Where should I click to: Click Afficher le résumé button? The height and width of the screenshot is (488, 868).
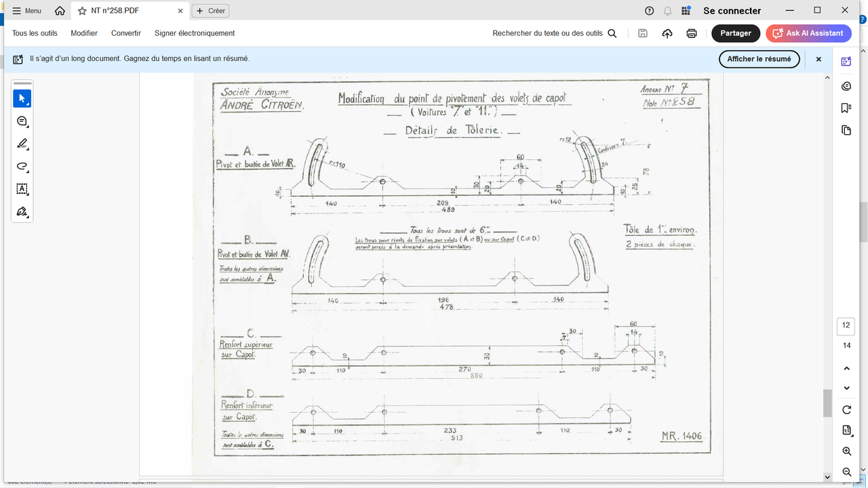759,59
